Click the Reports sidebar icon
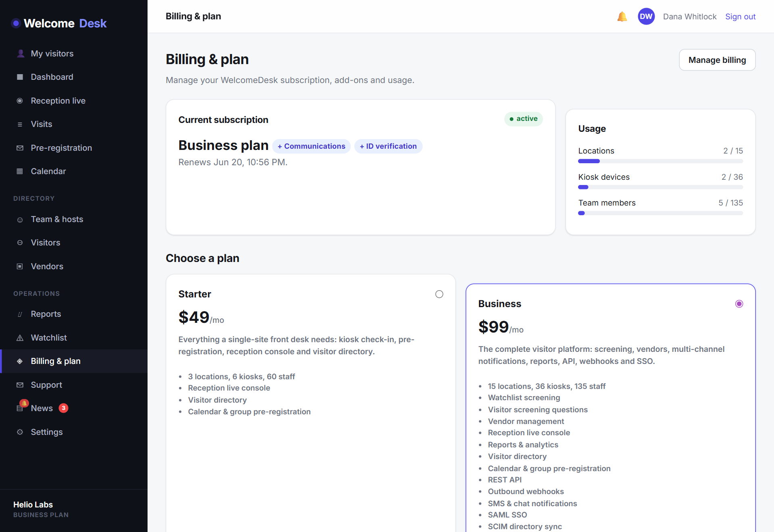 20,314
